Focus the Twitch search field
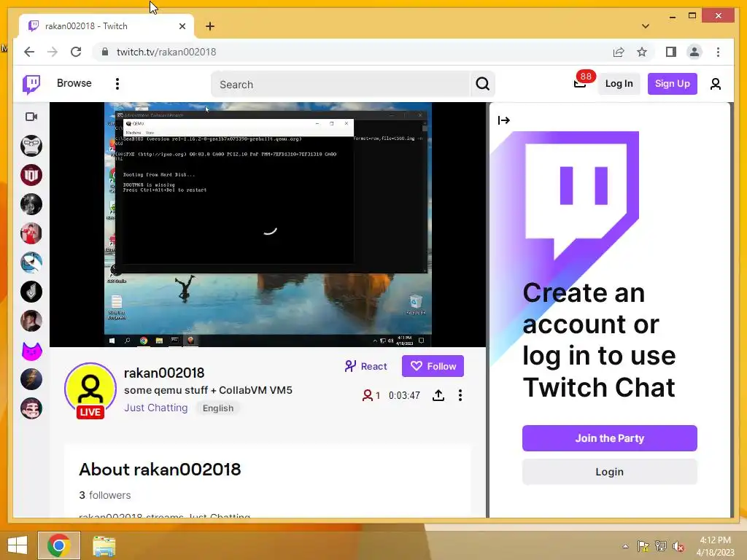This screenshot has width=747, height=560. (341, 85)
